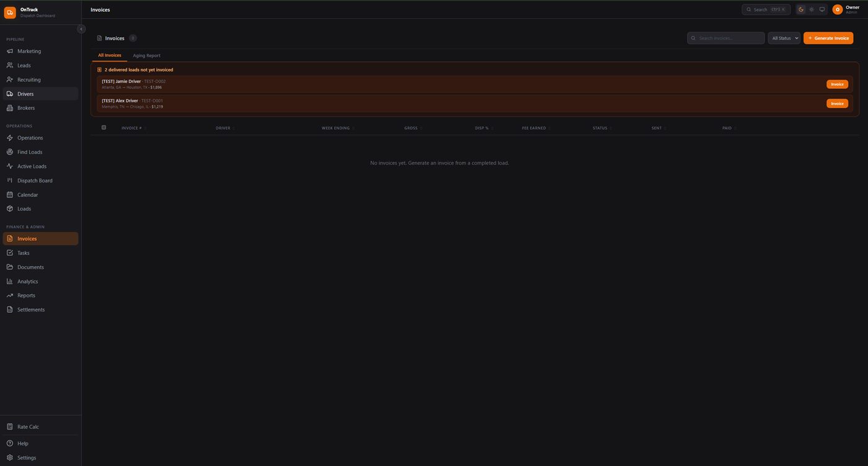Click the Active Loads pulse icon
Image resolution: width=868 pixels, height=466 pixels.
click(x=10, y=166)
